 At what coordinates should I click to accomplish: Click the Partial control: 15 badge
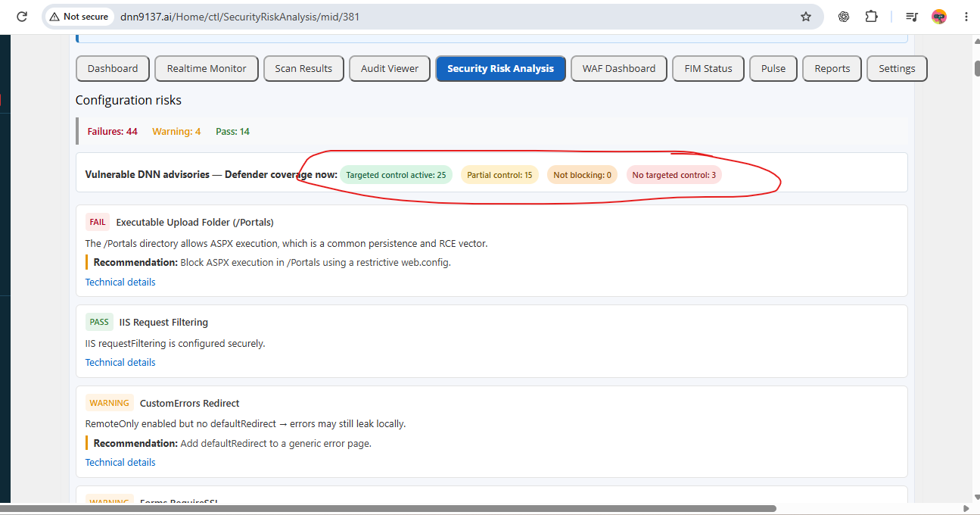pyautogui.click(x=499, y=175)
